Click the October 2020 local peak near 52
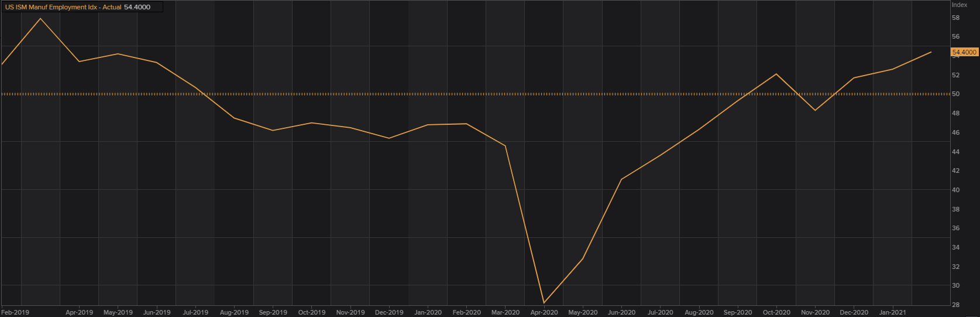Viewport: 980px width, 317px height. [776, 74]
